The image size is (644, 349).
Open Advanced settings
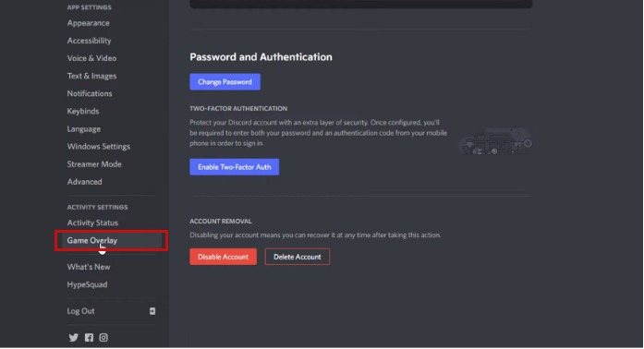coord(85,182)
